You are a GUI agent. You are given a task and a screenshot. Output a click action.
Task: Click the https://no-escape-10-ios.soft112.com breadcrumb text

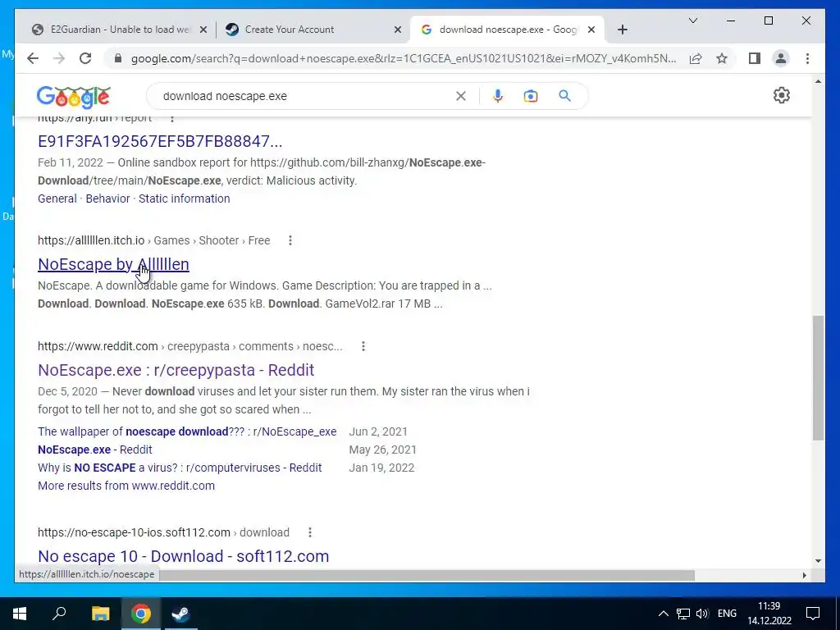134,532
